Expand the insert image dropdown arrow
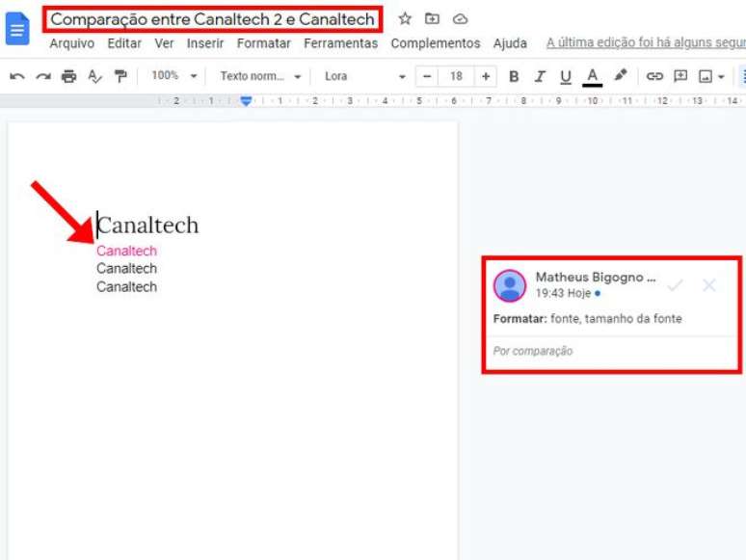This screenshot has height=560, width=746. 721,76
